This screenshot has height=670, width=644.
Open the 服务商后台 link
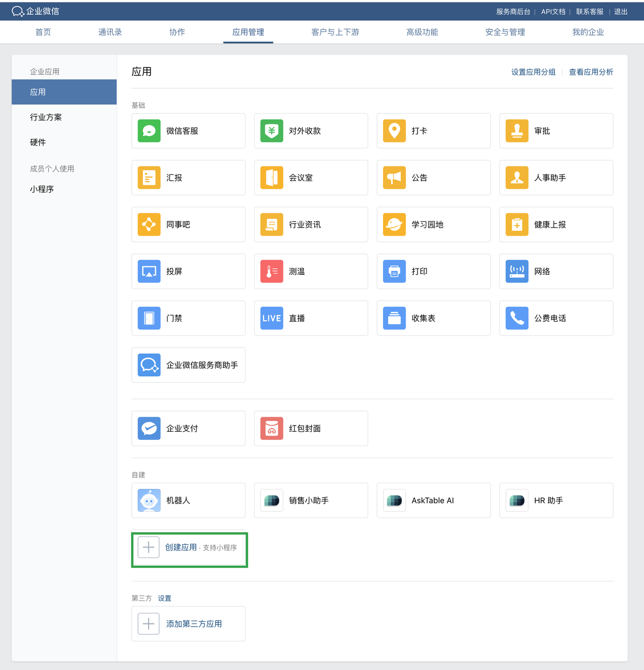point(513,12)
